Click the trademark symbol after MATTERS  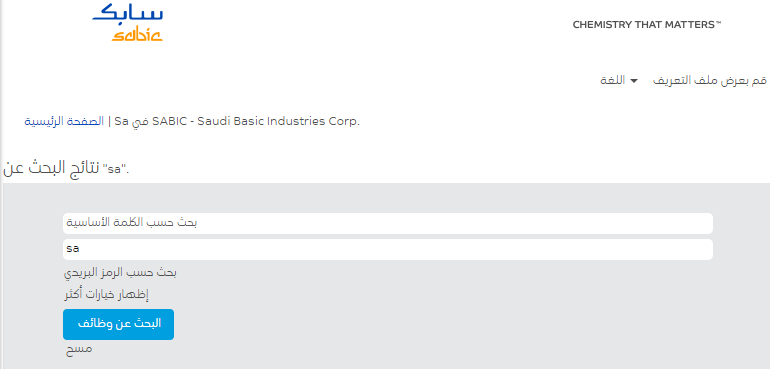[718, 23]
